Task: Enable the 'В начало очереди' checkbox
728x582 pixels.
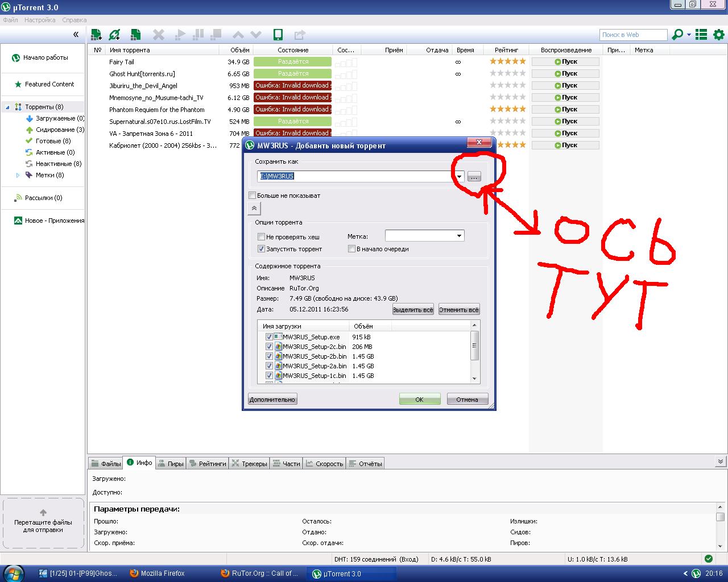Action: click(x=352, y=249)
